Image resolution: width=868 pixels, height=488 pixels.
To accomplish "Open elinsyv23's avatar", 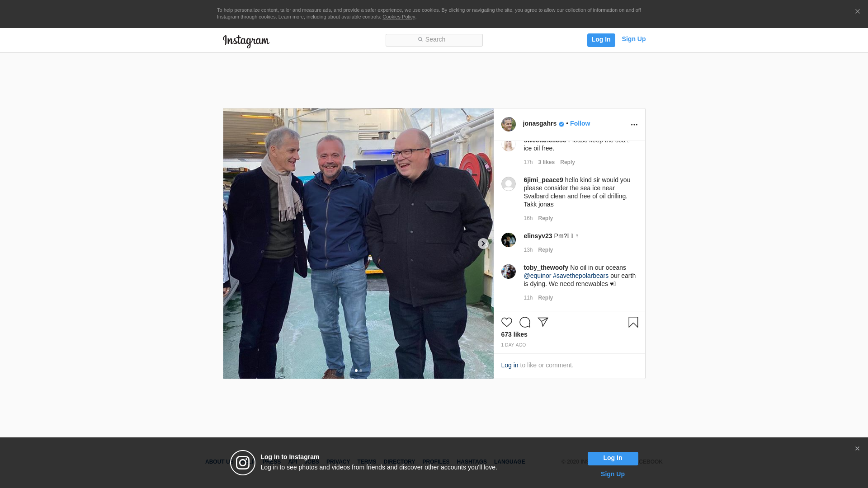I will [x=508, y=240].
